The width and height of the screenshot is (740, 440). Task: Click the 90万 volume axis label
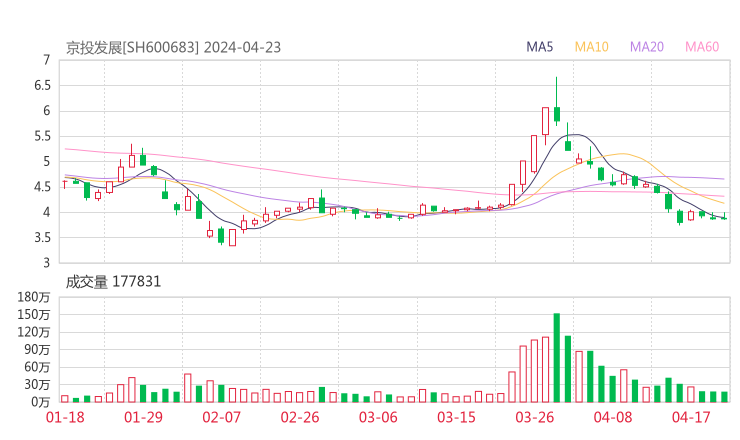pos(37,349)
